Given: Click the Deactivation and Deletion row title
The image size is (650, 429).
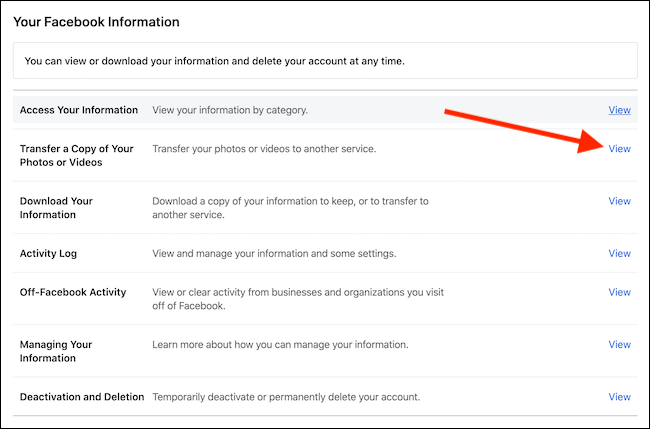Looking at the screenshot, I should click(82, 397).
